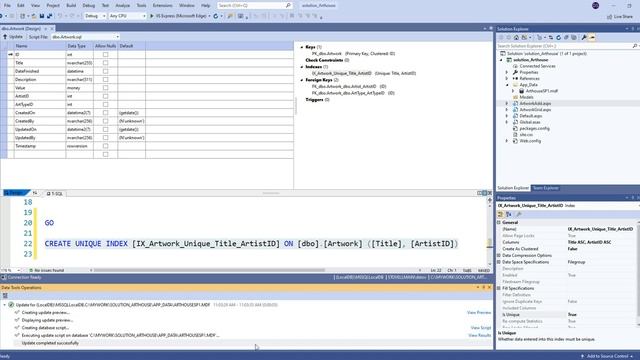Click the ArthouseSP1.mdf database file icon
The image size is (640, 360).
(x=521, y=91)
